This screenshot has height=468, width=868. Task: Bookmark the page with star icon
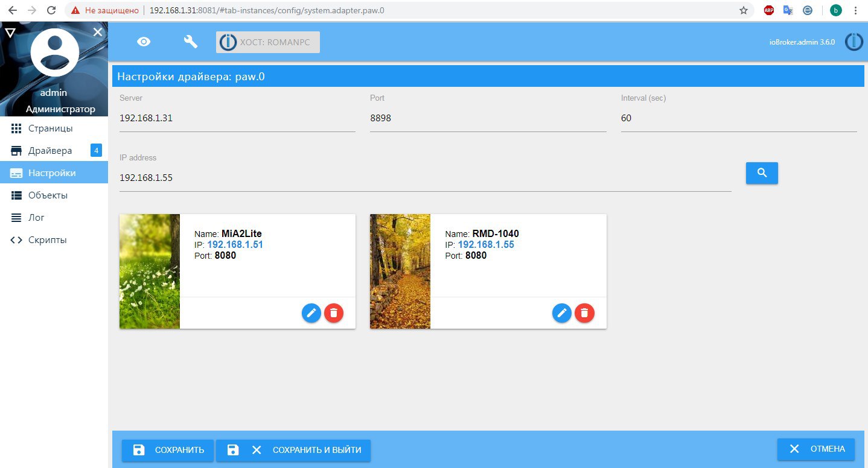[744, 10]
